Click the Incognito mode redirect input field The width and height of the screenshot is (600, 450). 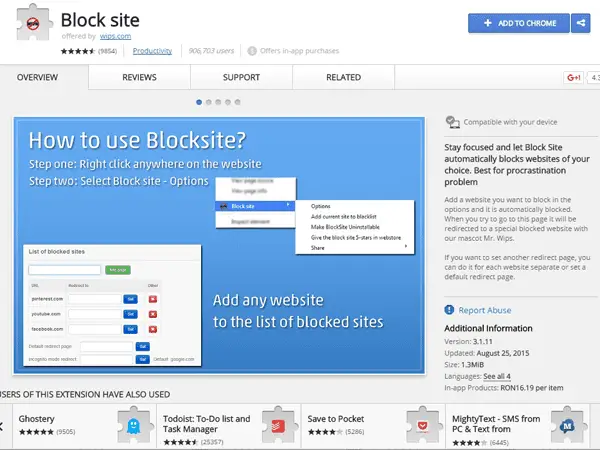[107, 359]
